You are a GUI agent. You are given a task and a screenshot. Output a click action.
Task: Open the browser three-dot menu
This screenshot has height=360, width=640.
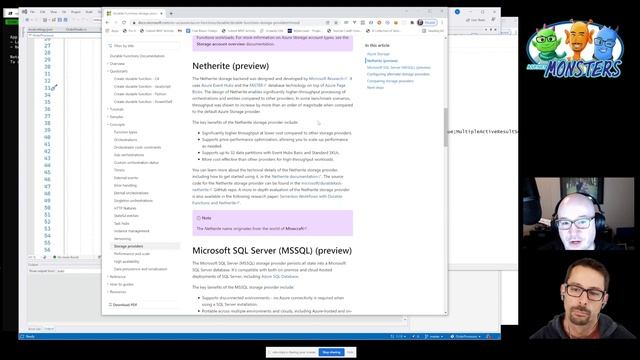click(x=442, y=22)
